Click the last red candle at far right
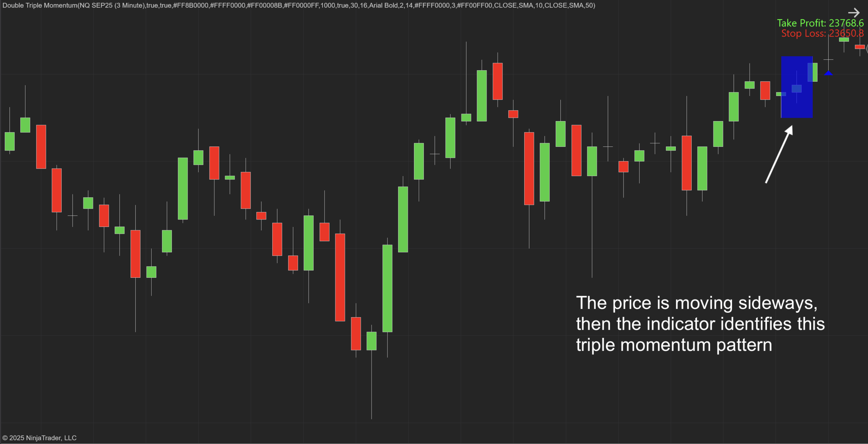The image size is (868, 444). [860, 47]
